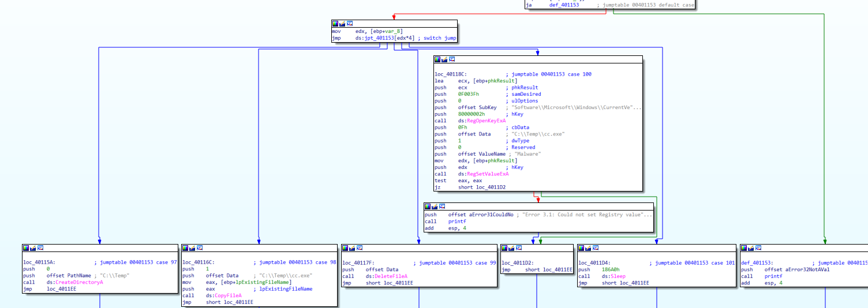Click pencil icon on def_401153 node
868x308 pixels.
point(751,248)
